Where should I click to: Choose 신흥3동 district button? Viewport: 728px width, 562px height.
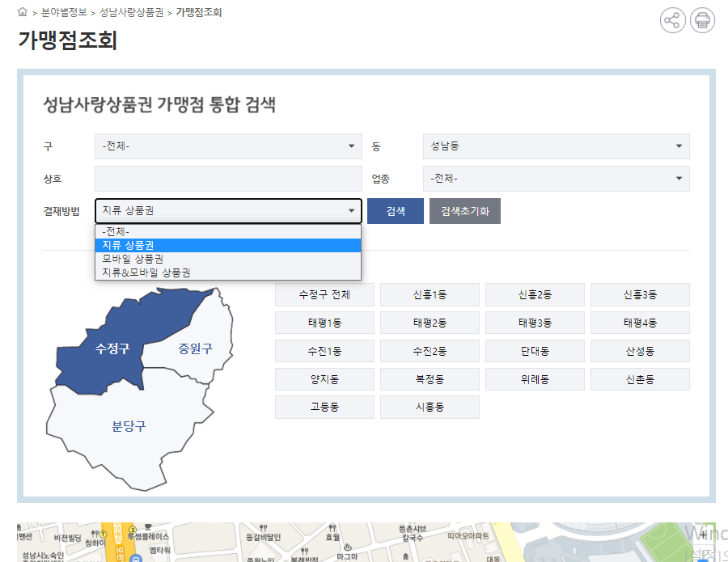pos(641,294)
